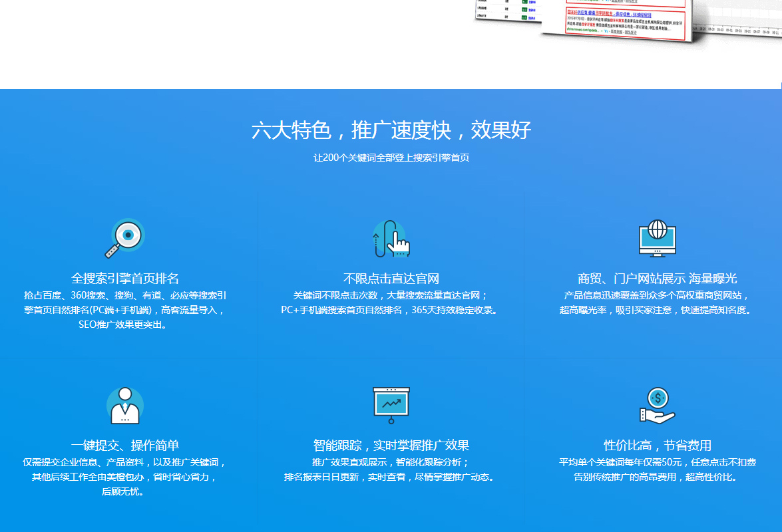
Task: Click the 平均单个关键词每年仅需50元 description
Action: pyautogui.click(x=657, y=469)
